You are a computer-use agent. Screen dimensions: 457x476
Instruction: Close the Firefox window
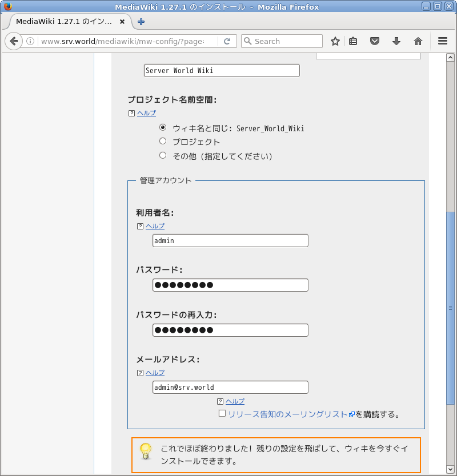449,6
